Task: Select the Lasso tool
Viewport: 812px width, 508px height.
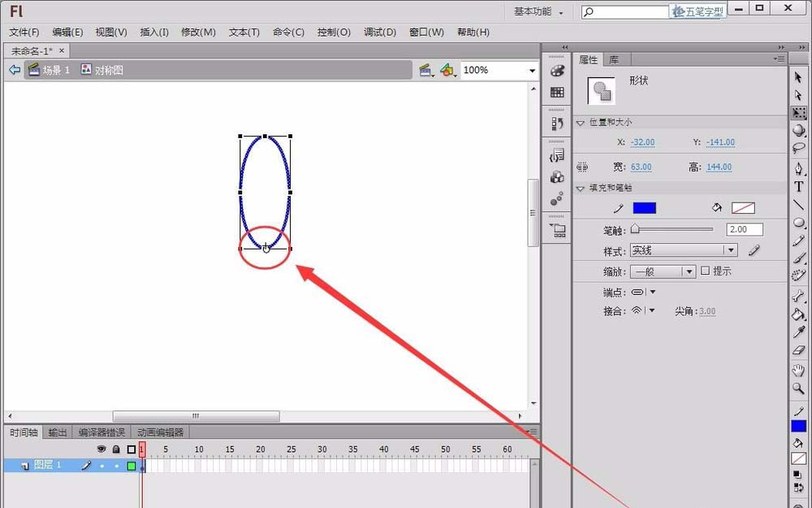Action: click(798, 148)
